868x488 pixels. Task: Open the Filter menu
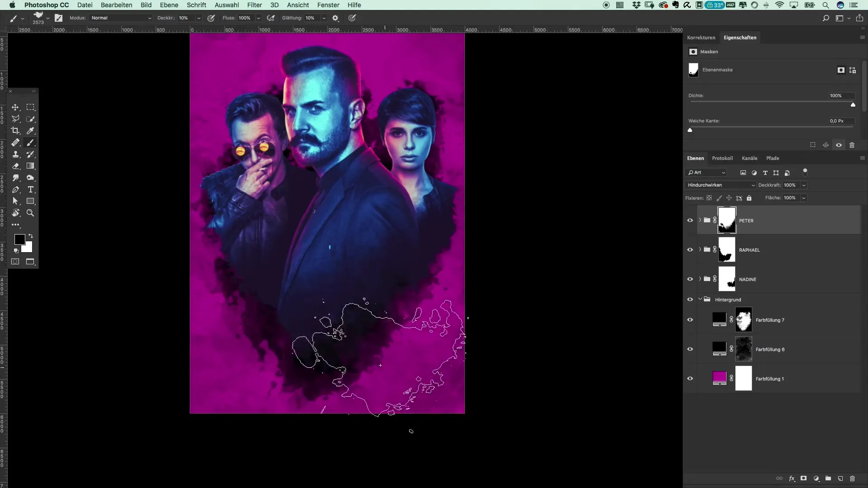[x=255, y=5]
